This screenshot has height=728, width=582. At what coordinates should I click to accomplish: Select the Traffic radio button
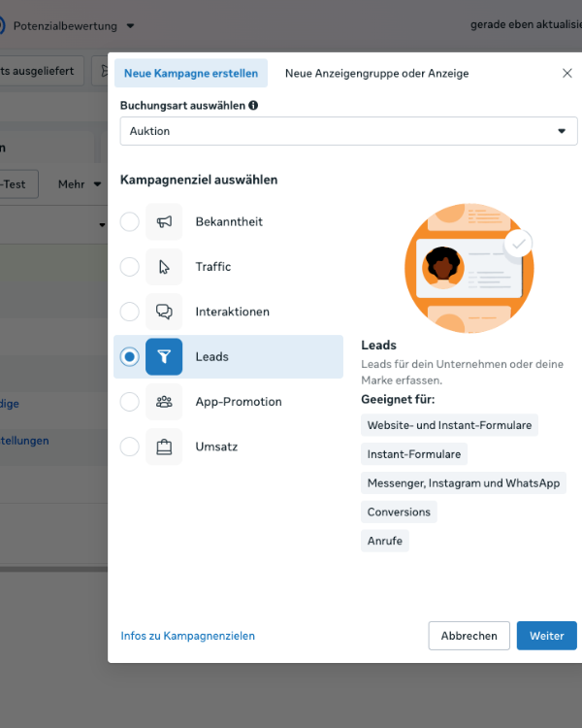[130, 267]
